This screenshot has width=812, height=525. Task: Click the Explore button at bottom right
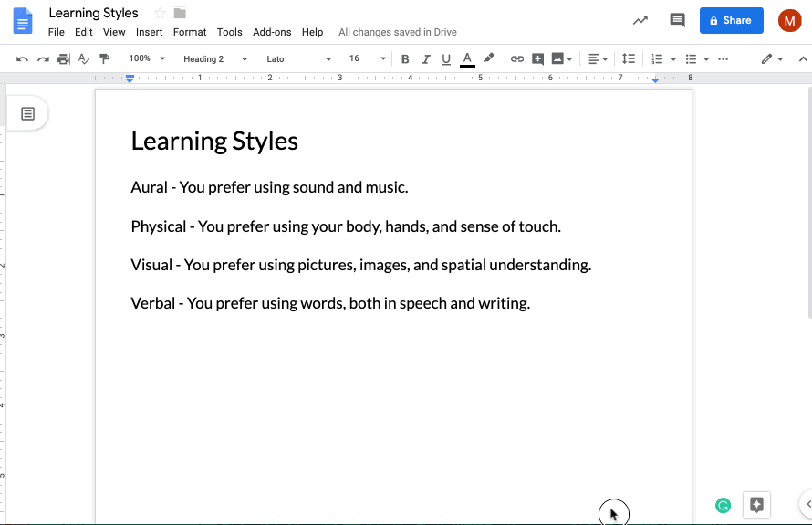[x=756, y=504]
